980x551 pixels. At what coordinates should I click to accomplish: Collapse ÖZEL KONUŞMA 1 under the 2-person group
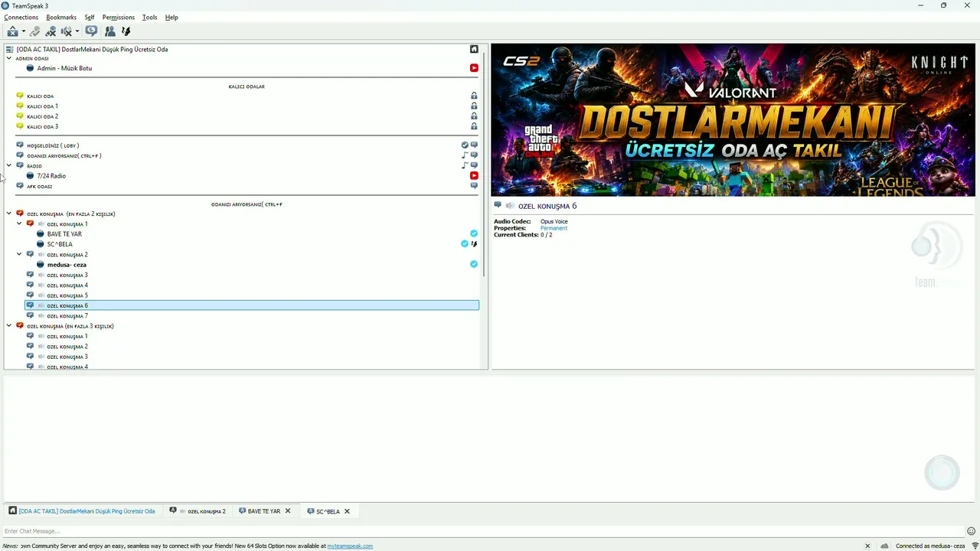pyautogui.click(x=20, y=223)
